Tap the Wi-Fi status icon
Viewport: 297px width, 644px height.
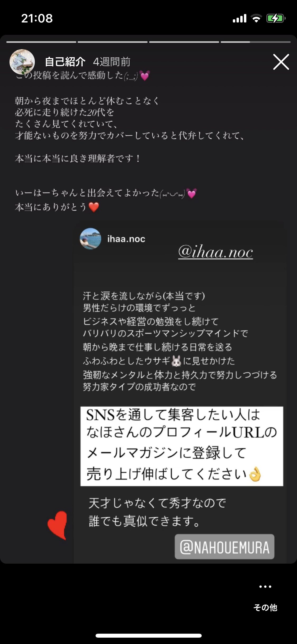point(256,19)
